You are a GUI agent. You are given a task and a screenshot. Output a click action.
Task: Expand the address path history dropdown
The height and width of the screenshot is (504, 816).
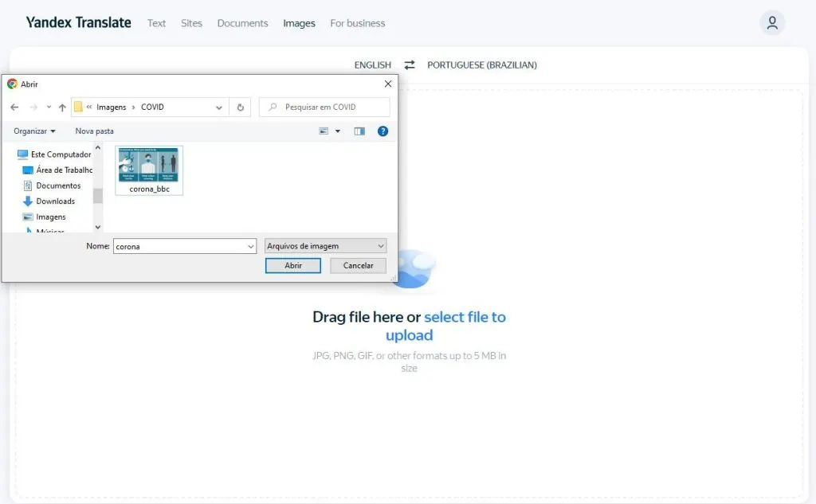click(x=219, y=107)
